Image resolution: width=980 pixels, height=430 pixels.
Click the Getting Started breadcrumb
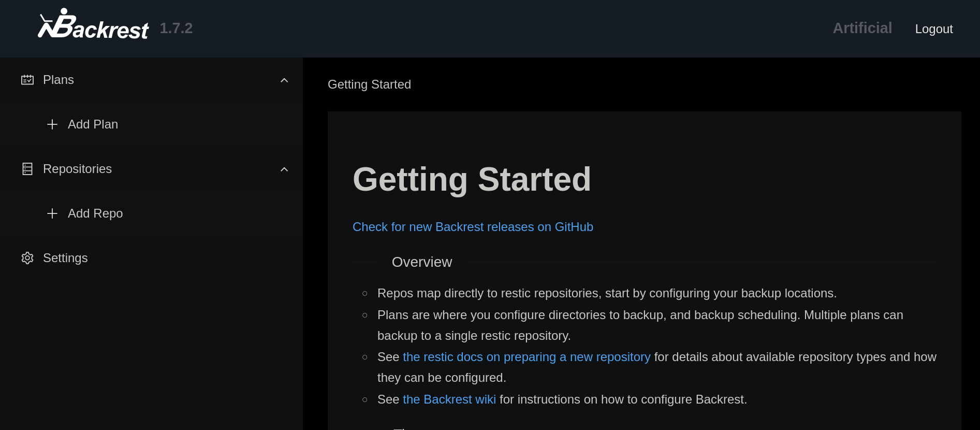369,84
